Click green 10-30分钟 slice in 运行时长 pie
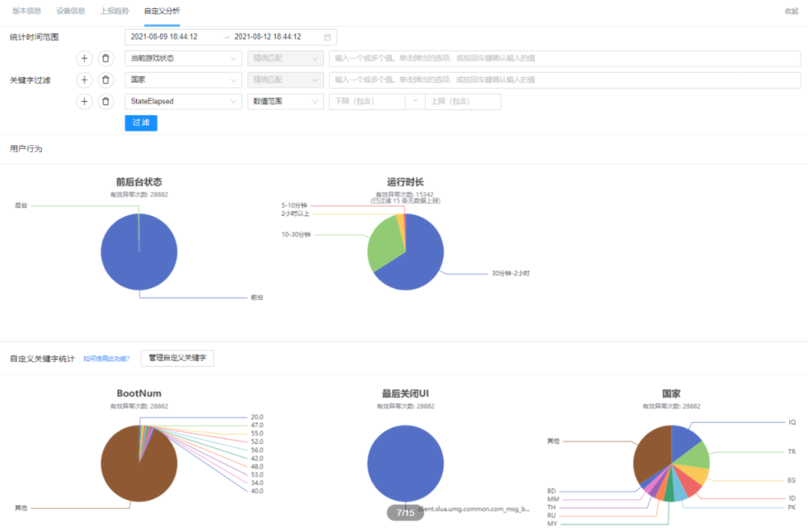 tap(384, 245)
